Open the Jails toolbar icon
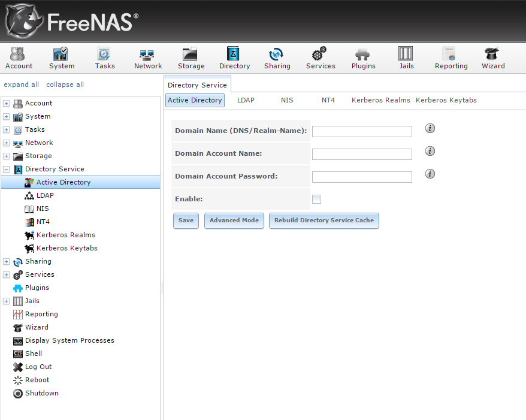Image resolution: width=526 pixels, height=420 pixels. 406,58
